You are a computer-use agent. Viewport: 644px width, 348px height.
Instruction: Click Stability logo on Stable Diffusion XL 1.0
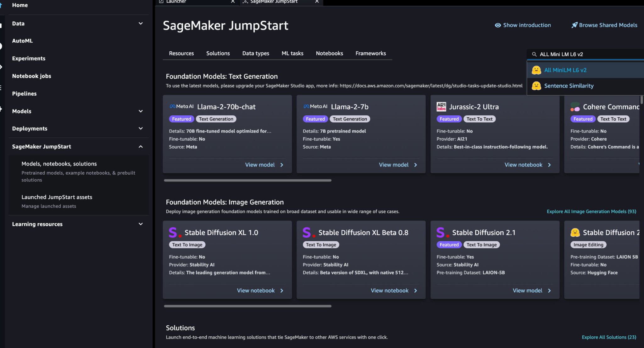[x=175, y=233]
